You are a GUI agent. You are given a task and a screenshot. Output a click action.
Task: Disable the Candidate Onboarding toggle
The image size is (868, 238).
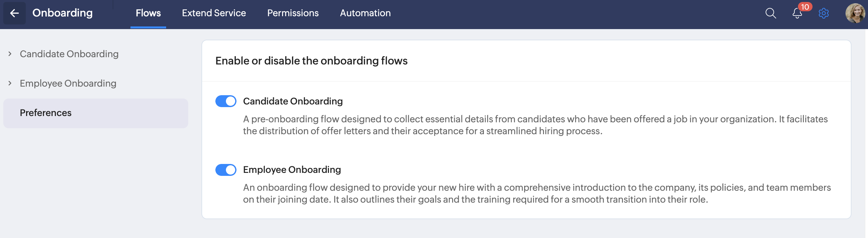click(x=226, y=101)
